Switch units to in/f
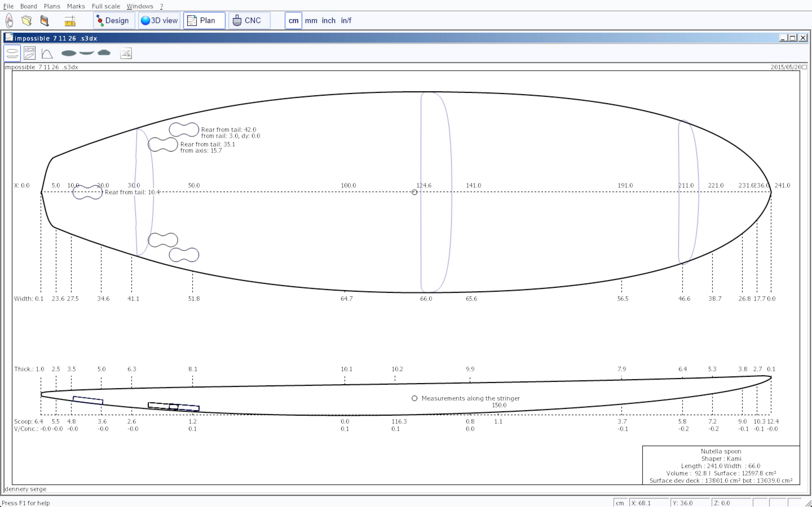 (x=346, y=21)
